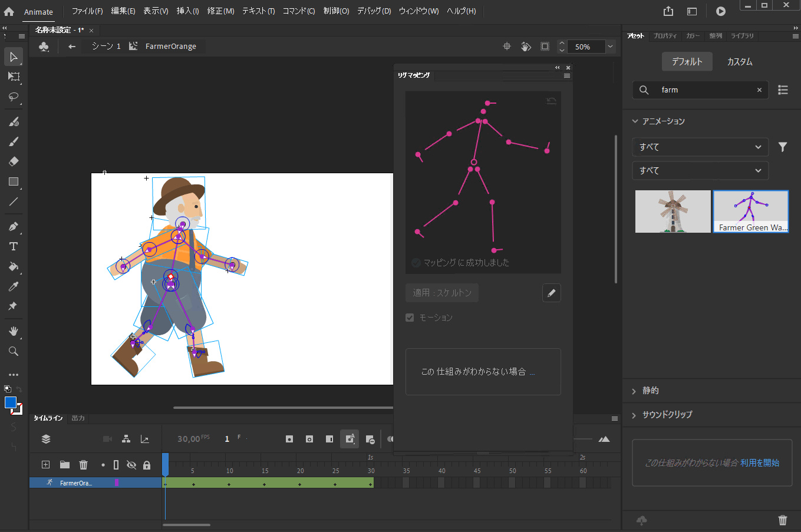Toggle the モーション checkbox

pyautogui.click(x=410, y=318)
